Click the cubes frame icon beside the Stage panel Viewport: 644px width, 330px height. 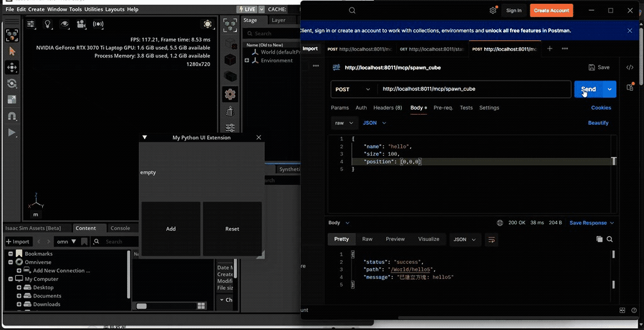(230, 26)
